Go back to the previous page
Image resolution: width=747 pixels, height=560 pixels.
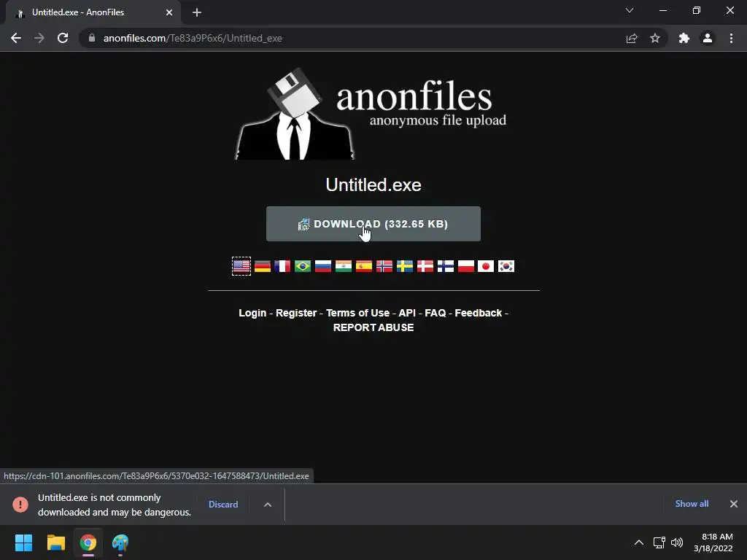coord(16,38)
